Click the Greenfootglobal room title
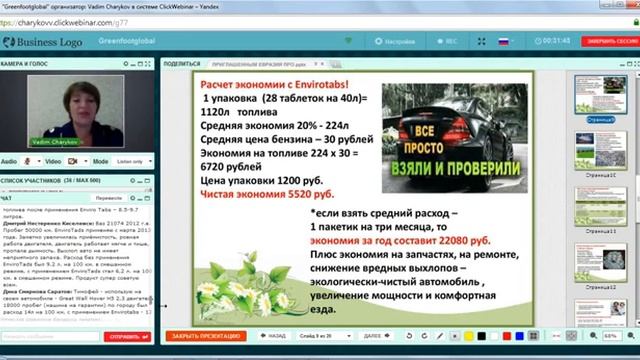The width and height of the screenshot is (640, 360). (127, 41)
